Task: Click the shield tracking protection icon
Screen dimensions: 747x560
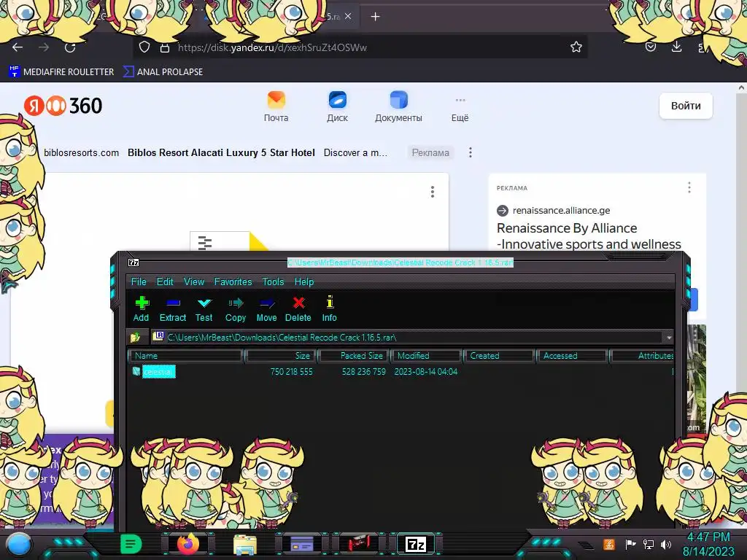Action: click(144, 47)
